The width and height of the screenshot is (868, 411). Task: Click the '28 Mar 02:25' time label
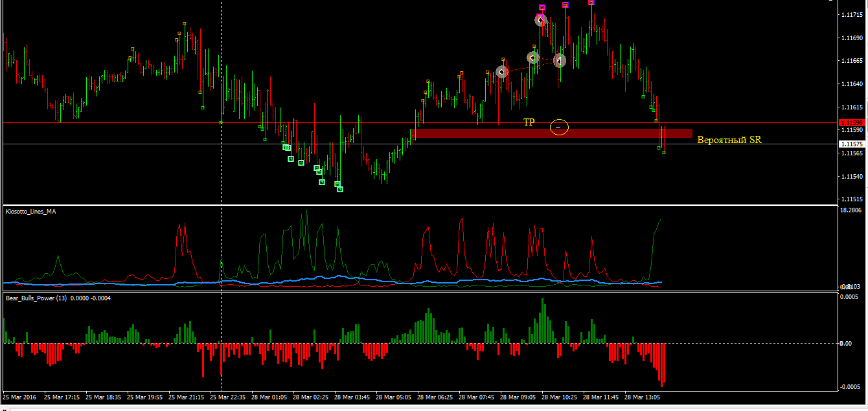click(310, 397)
